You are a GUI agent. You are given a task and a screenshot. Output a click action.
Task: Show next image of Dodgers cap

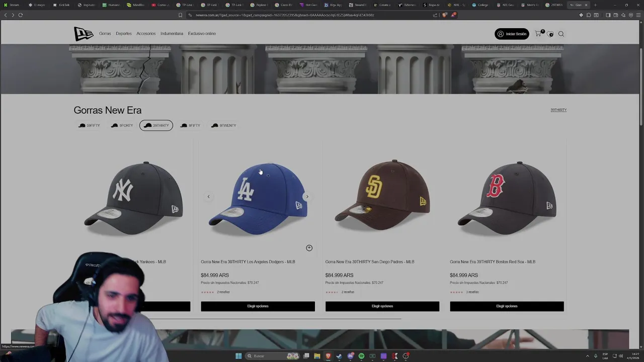click(307, 197)
